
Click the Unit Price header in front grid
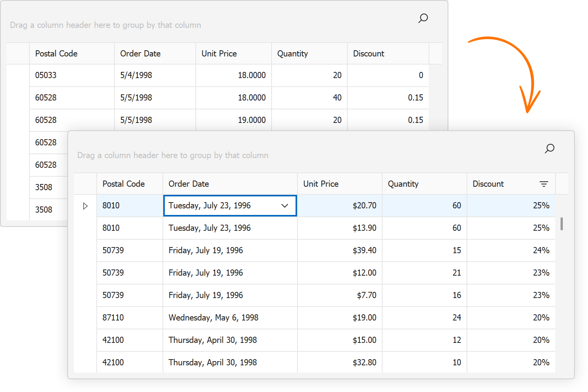click(x=321, y=184)
